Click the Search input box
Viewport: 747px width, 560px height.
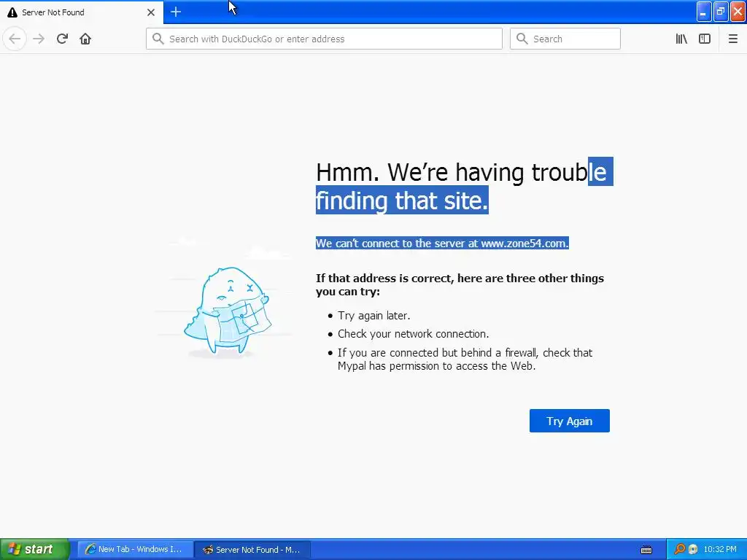tap(565, 39)
